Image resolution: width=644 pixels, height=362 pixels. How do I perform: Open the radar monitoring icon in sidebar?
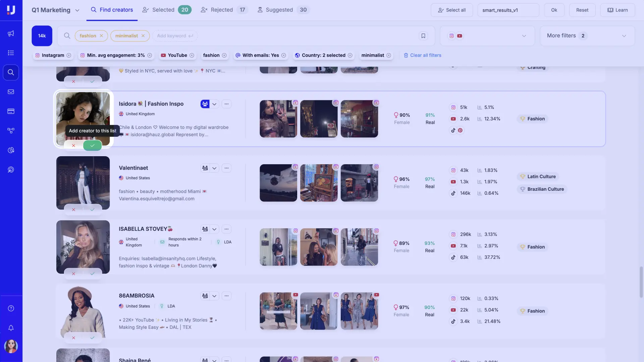click(11, 170)
